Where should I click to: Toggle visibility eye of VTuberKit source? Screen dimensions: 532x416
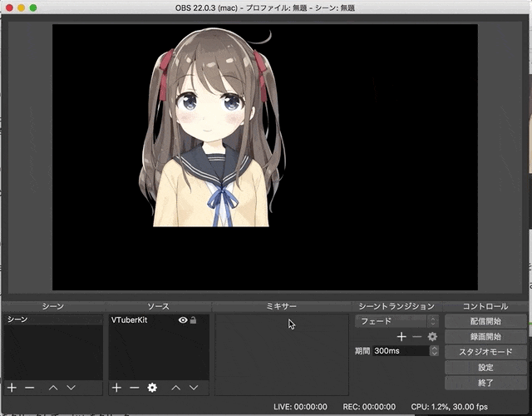[183, 319]
